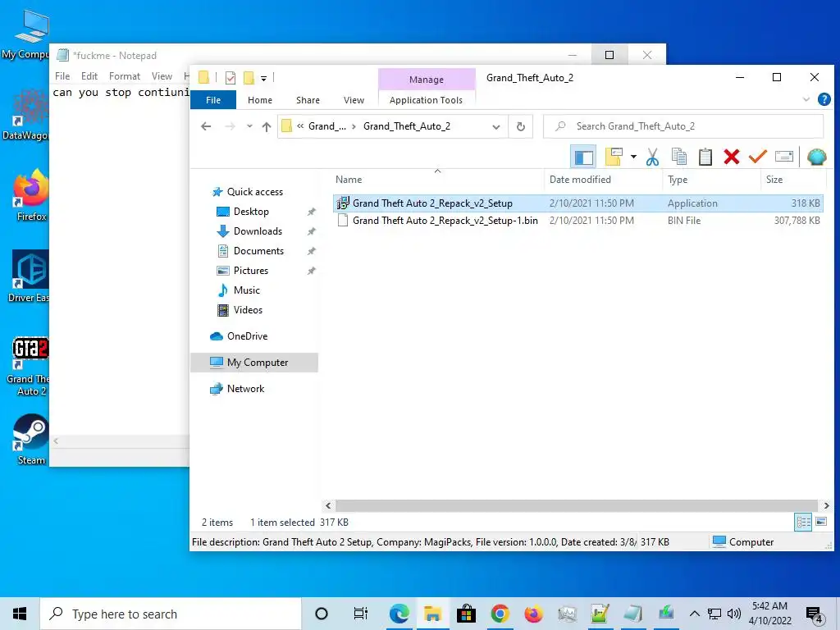Screen dimensions: 840x630
Task: Open the Application Tools tab
Action: 426,100
